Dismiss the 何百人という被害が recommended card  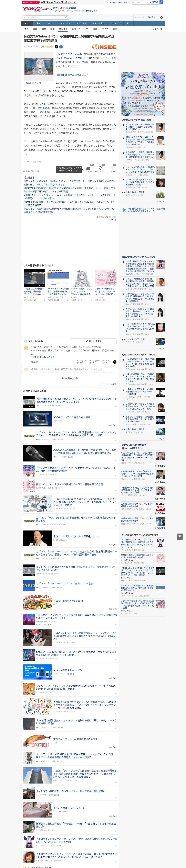[x=44, y=300]
